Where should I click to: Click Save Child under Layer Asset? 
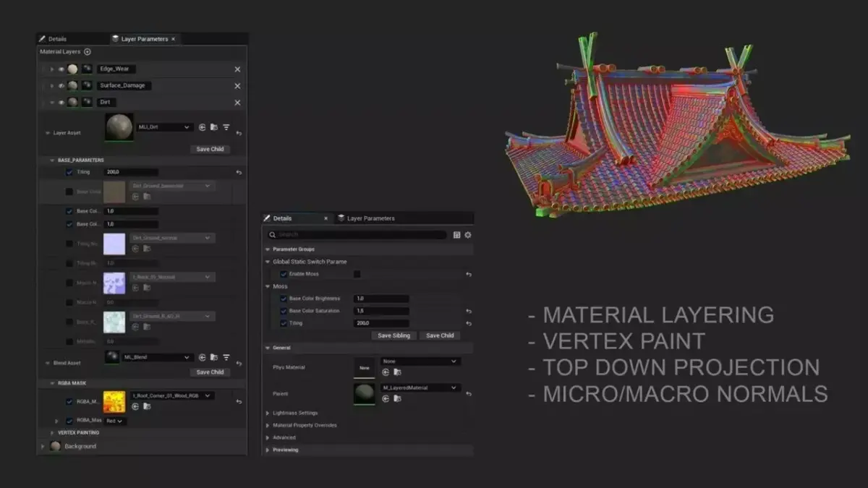[x=210, y=149]
